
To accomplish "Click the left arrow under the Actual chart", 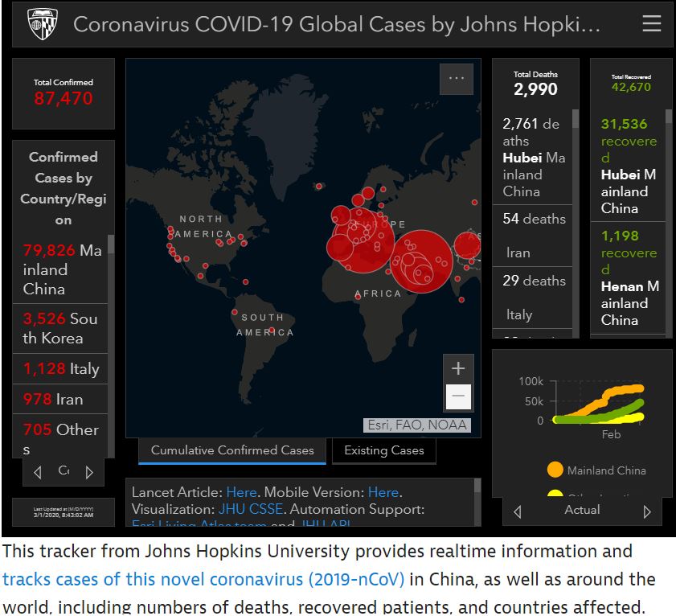I will tap(517, 511).
